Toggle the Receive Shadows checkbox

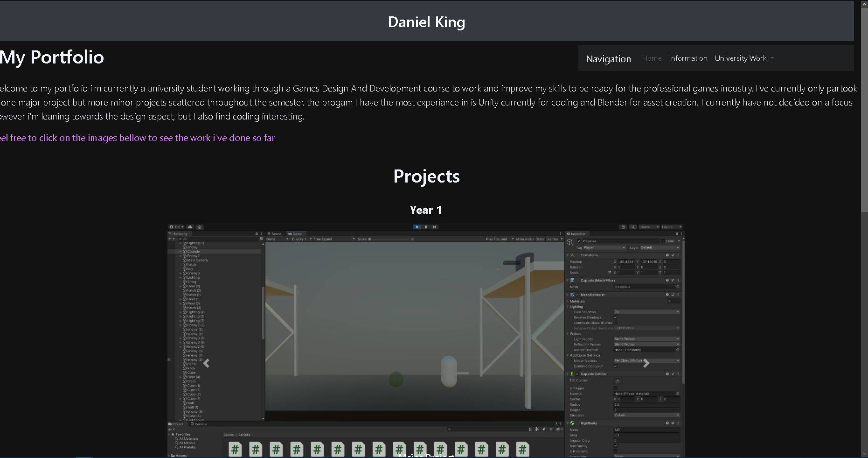coord(616,317)
